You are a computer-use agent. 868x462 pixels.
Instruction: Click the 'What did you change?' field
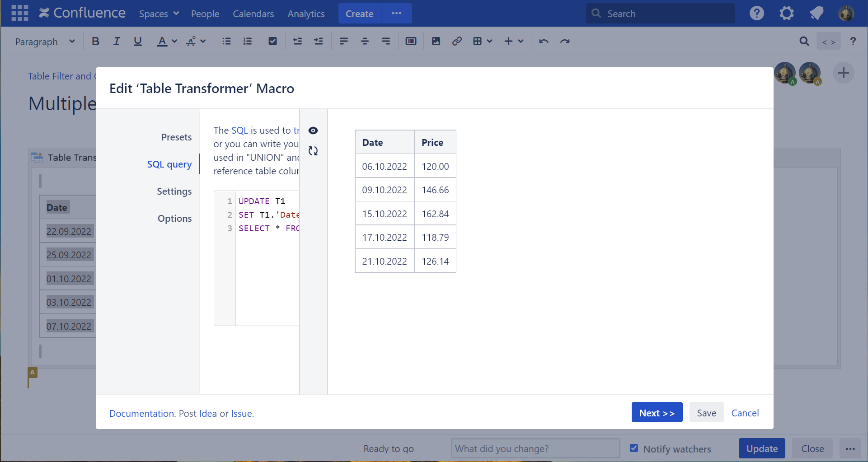tap(535, 448)
